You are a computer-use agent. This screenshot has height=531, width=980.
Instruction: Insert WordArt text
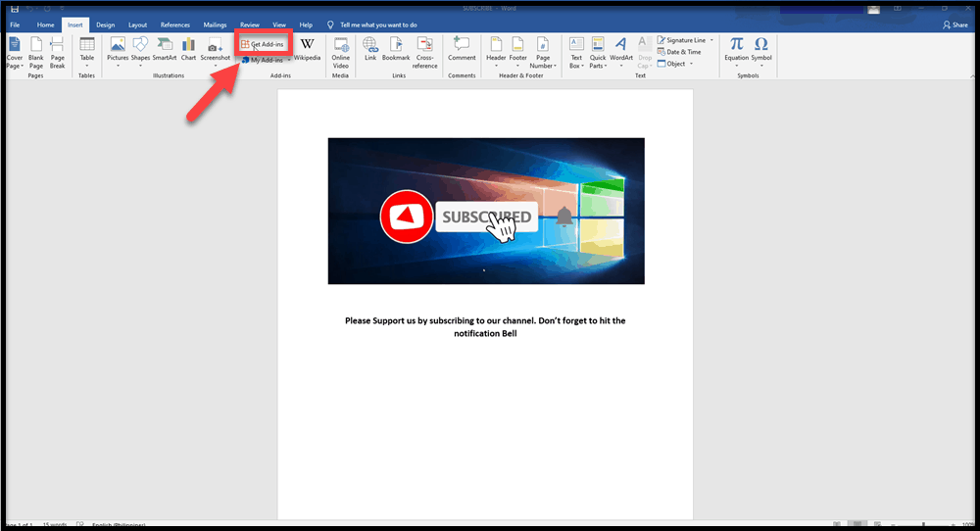click(x=620, y=53)
